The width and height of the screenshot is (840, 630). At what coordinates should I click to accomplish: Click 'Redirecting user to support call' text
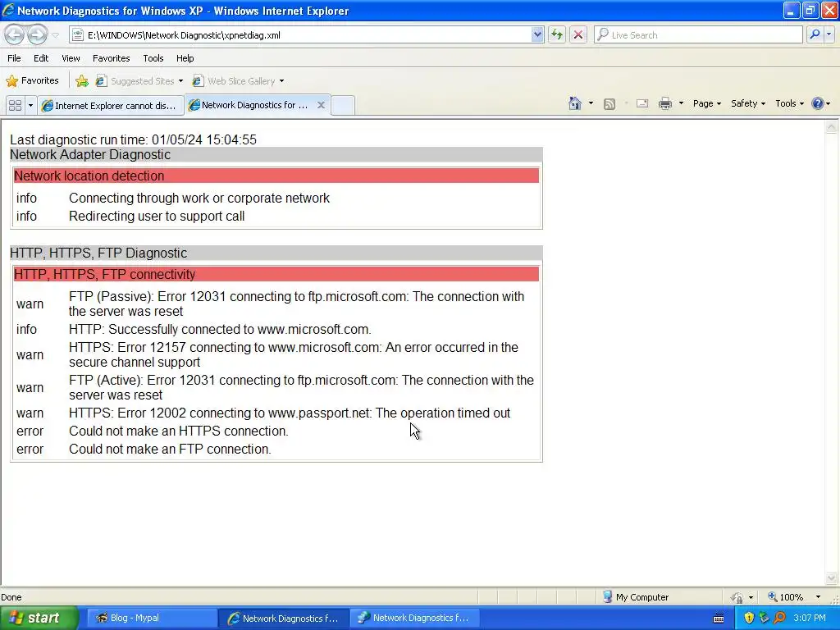(x=157, y=217)
